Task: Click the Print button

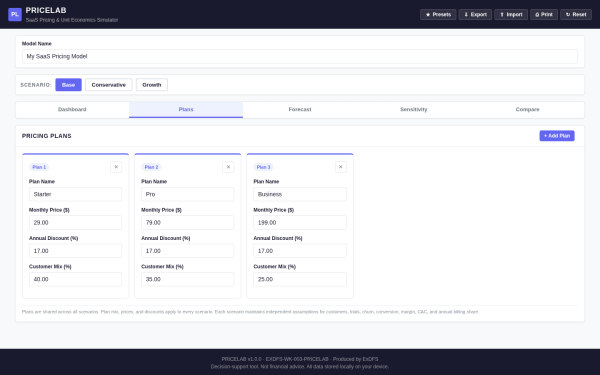Action: [x=544, y=15]
